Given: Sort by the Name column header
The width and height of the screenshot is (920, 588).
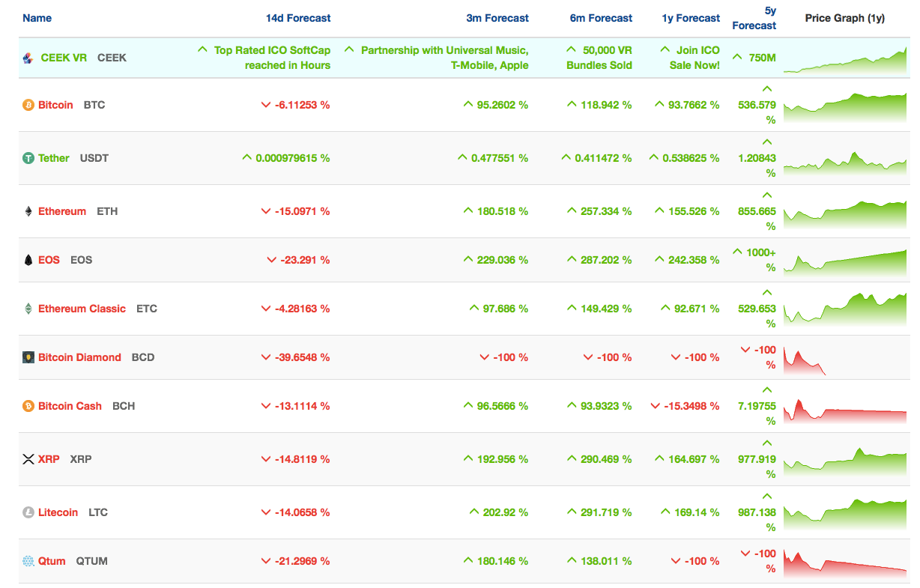Looking at the screenshot, I should (x=37, y=18).
